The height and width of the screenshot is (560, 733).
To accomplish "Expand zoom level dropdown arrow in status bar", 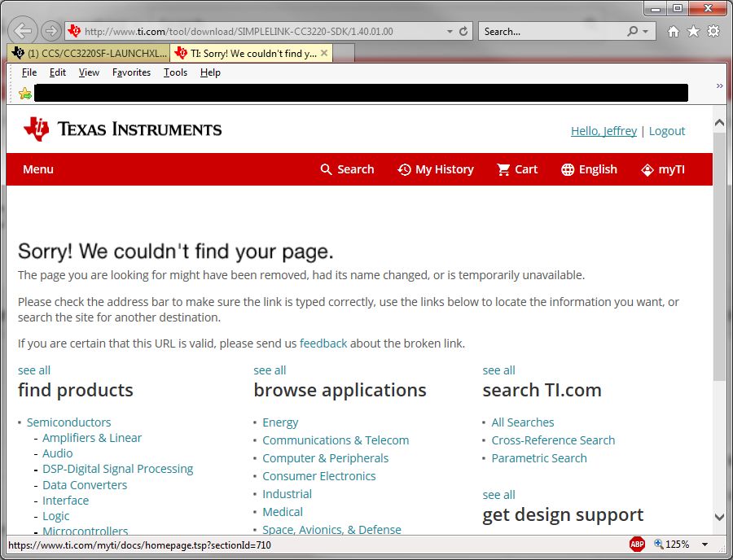I will click(705, 545).
